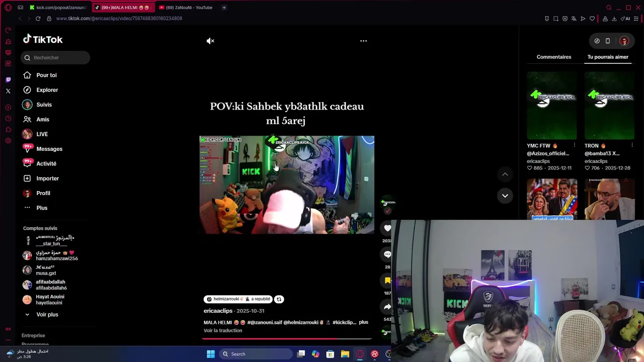The height and width of the screenshot is (362, 644).
Task: Open the TikTok coins icon in header pill
Action: pyautogui.click(x=597, y=41)
